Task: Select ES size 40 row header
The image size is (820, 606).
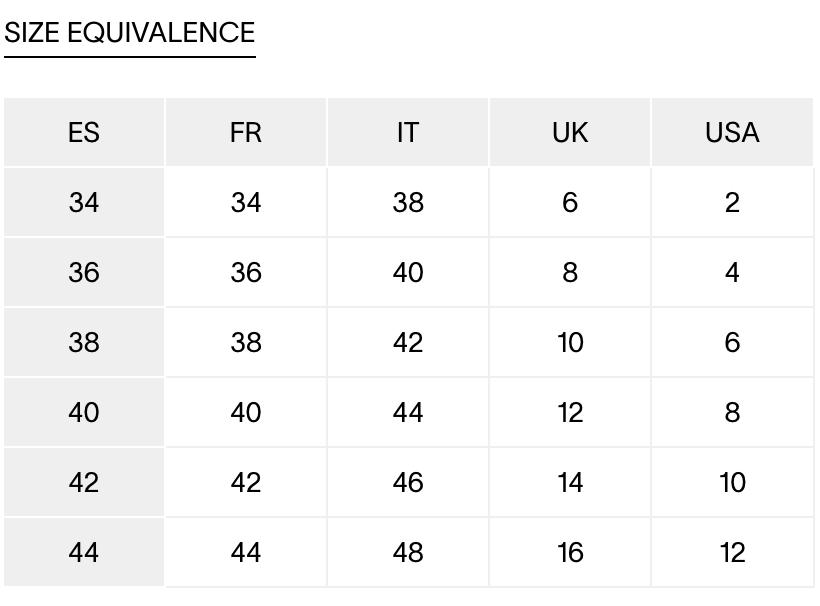Action: point(84,413)
